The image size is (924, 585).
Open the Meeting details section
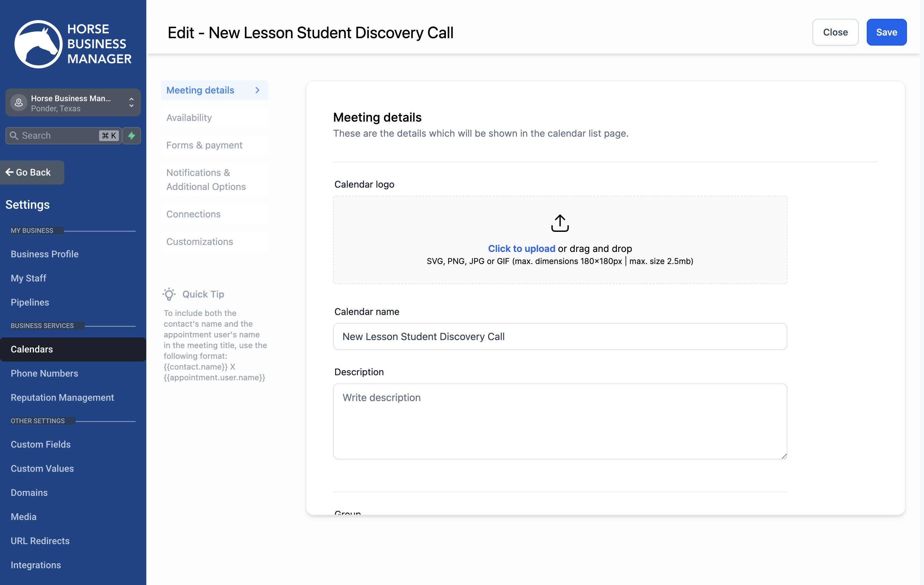(215, 90)
